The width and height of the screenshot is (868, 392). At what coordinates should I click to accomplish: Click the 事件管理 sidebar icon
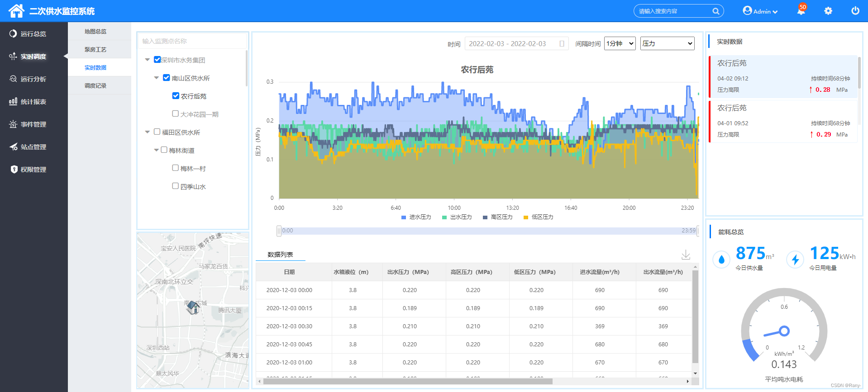(13, 124)
